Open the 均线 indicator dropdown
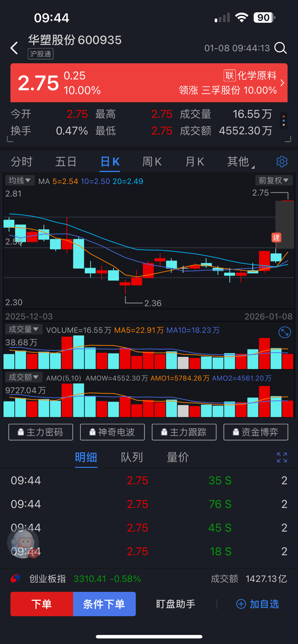The image size is (298, 644). [x=20, y=180]
